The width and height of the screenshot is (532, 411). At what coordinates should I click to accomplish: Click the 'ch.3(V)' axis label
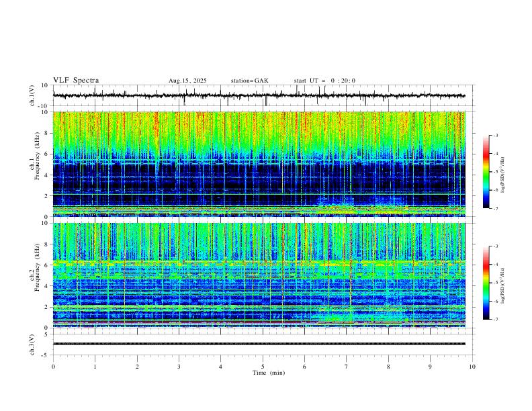[32, 345]
